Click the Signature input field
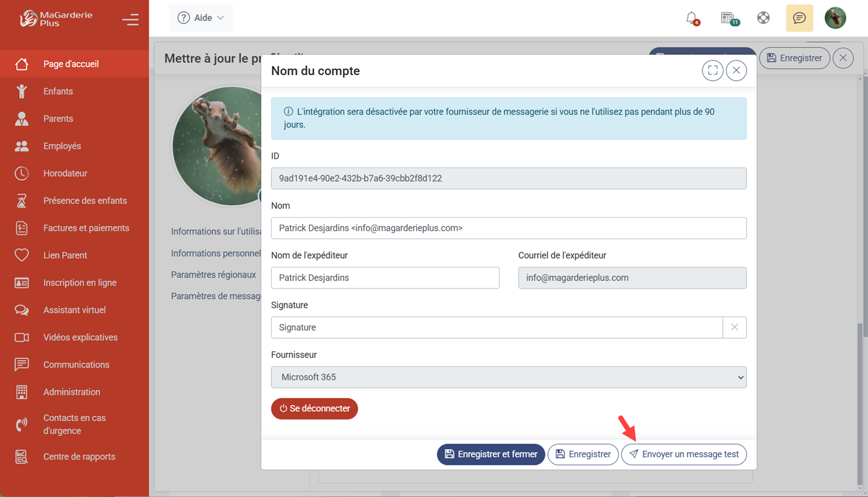 (497, 327)
